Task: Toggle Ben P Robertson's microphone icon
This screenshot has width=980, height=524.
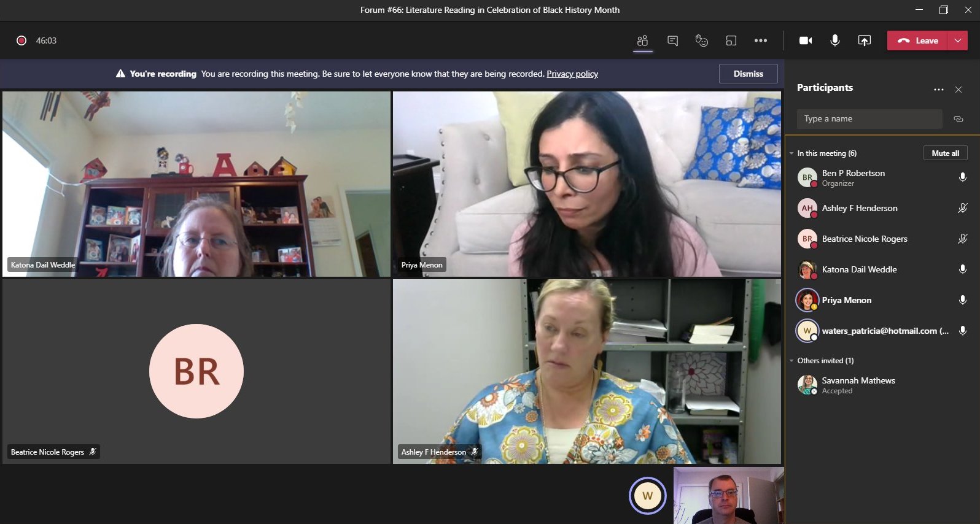Action: [x=963, y=177]
